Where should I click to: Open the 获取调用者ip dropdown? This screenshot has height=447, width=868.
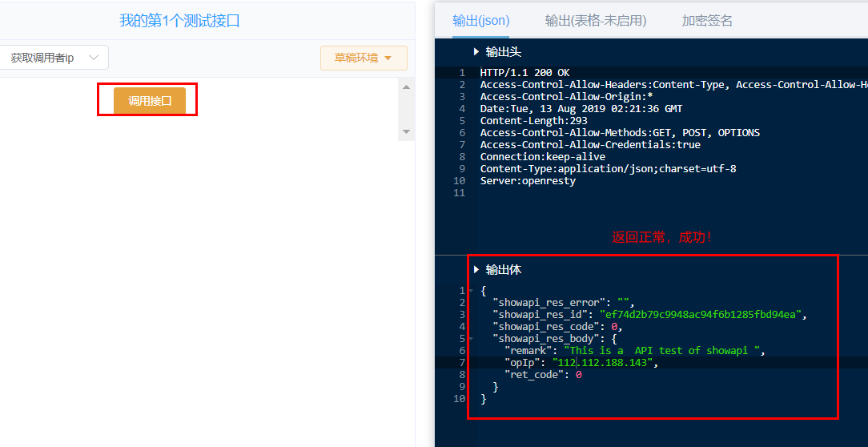[54, 58]
